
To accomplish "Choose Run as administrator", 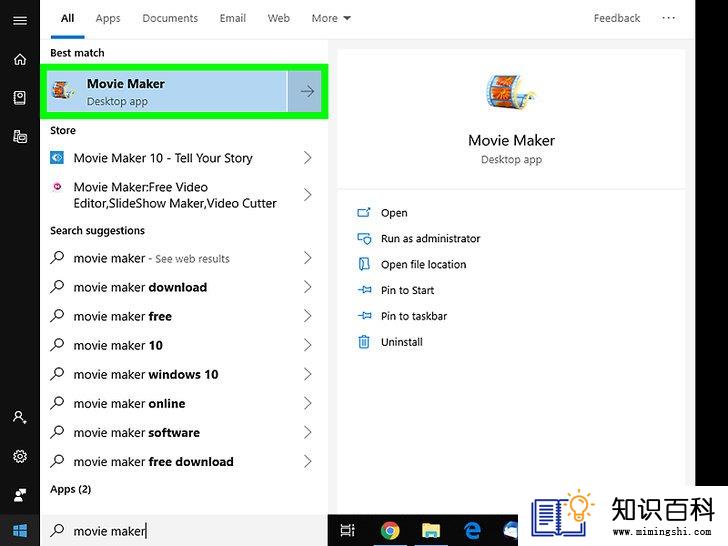I will click(x=430, y=238).
